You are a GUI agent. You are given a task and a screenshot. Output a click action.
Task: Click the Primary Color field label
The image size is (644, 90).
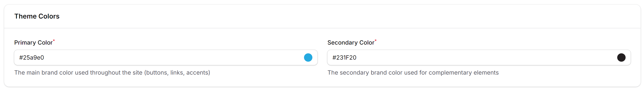pos(33,43)
